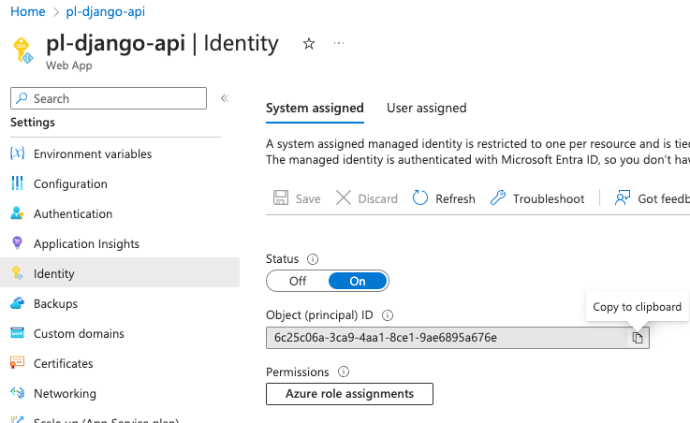Favorite this page with the star icon
690x423 pixels.
click(x=309, y=44)
